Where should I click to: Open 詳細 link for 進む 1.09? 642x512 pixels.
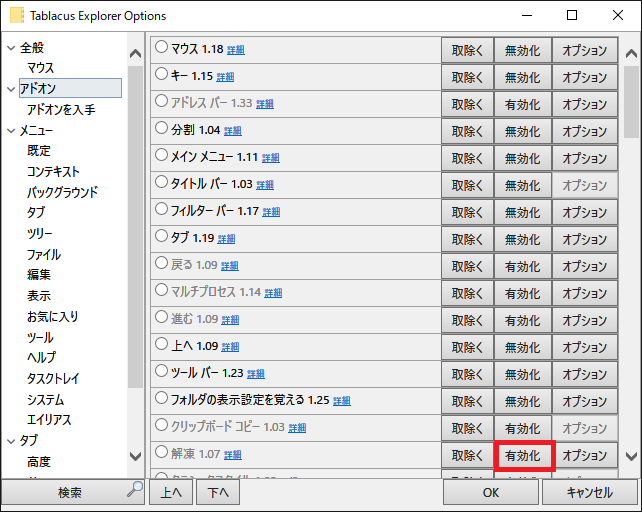(x=230, y=320)
